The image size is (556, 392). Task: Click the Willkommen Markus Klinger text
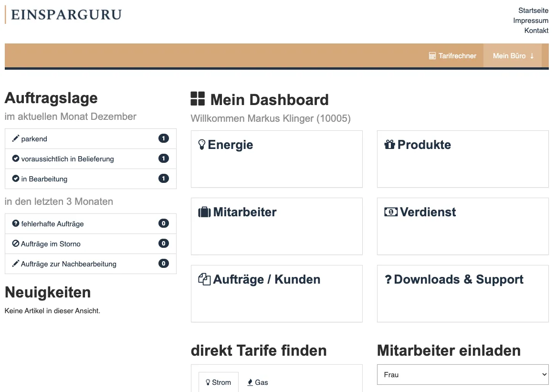271,118
